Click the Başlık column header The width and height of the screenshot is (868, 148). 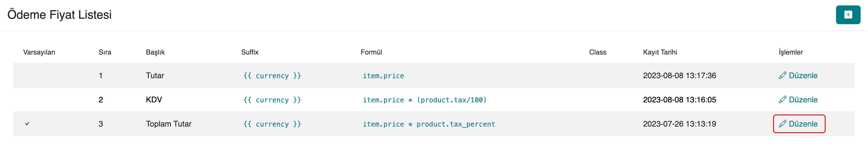point(155,52)
